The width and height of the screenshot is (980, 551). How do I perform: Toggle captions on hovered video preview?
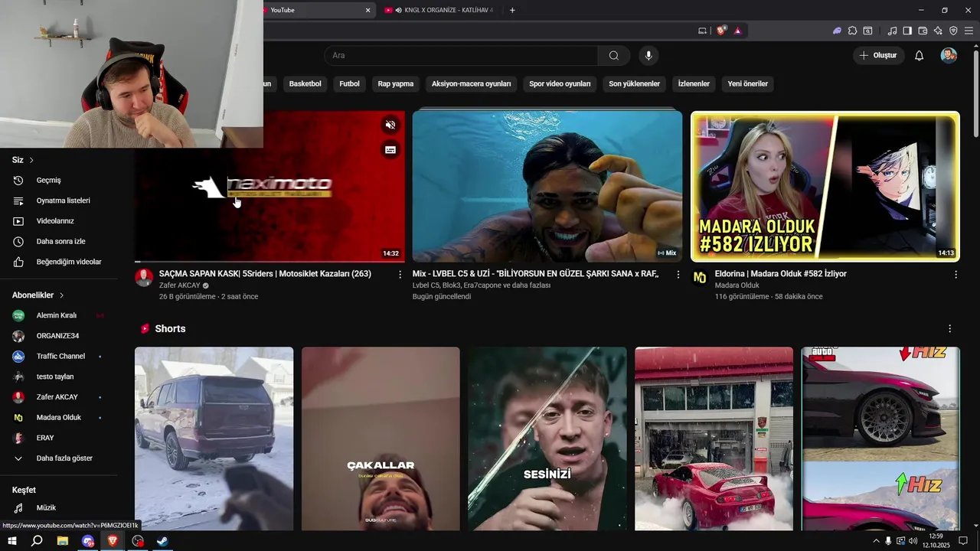(x=390, y=150)
